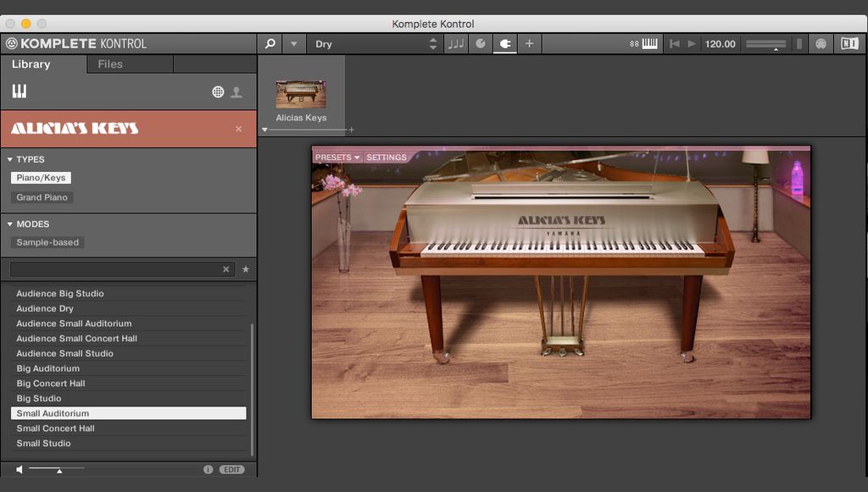Adjust the preview volume slider at the bottom
The height and width of the screenshot is (492, 868).
click(58, 468)
